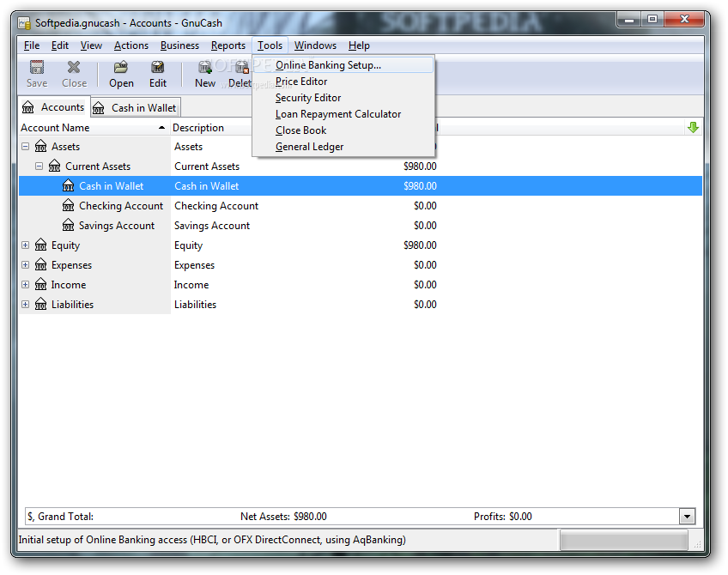This screenshot has width=728, height=575.
Task: Click the Profits: $0.00 summary text
Action: tap(503, 517)
